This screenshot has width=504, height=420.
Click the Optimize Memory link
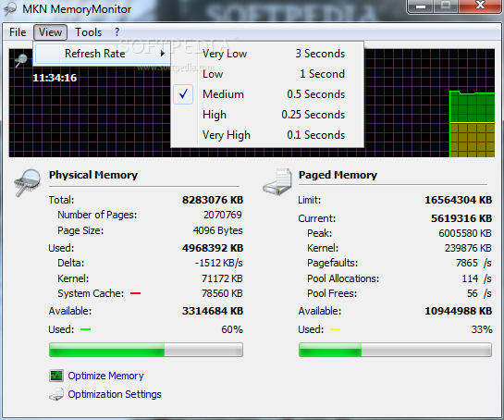pos(105,376)
